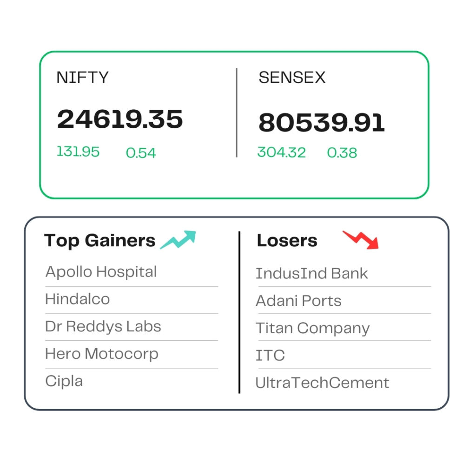Open UltraTechCement entry

pos(322,383)
